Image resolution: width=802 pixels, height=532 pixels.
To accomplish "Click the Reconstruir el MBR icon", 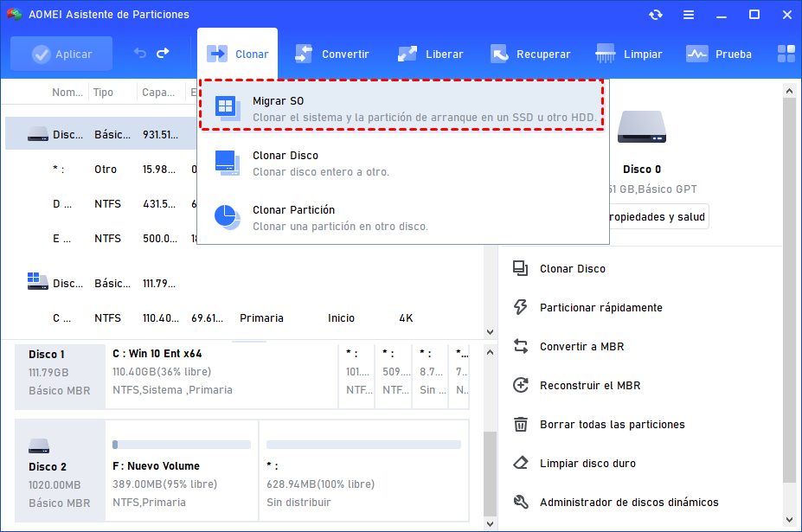I will [x=521, y=385].
